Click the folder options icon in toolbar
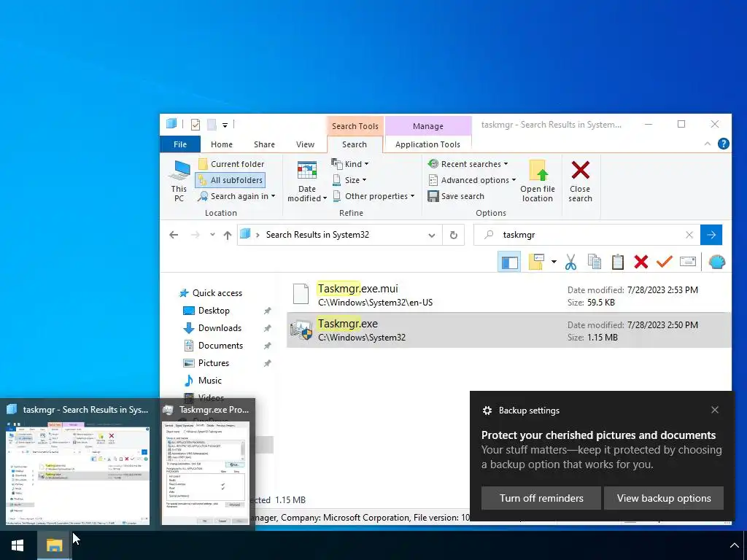This screenshot has height=560, width=747. [536, 262]
